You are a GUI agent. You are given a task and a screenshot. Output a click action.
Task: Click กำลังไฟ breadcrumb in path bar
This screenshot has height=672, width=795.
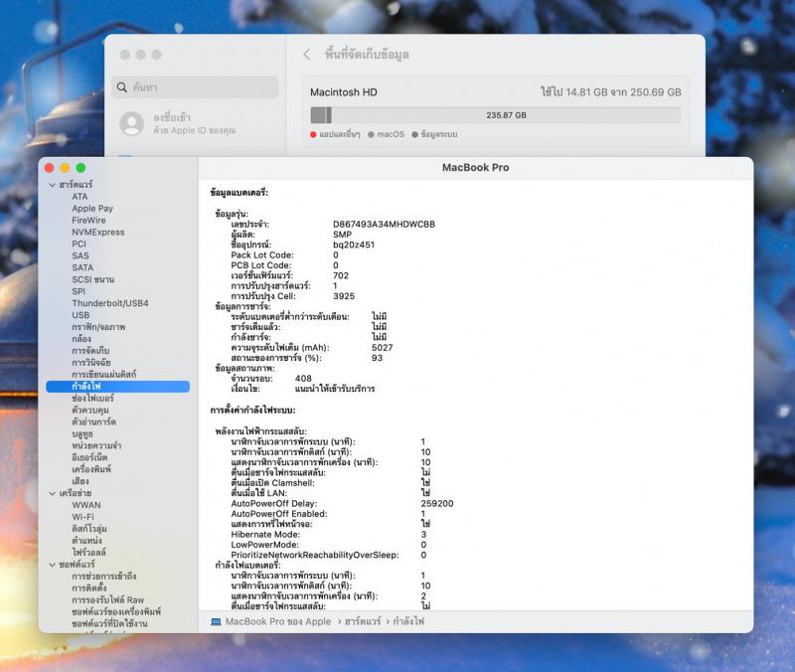click(x=408, y=621)
